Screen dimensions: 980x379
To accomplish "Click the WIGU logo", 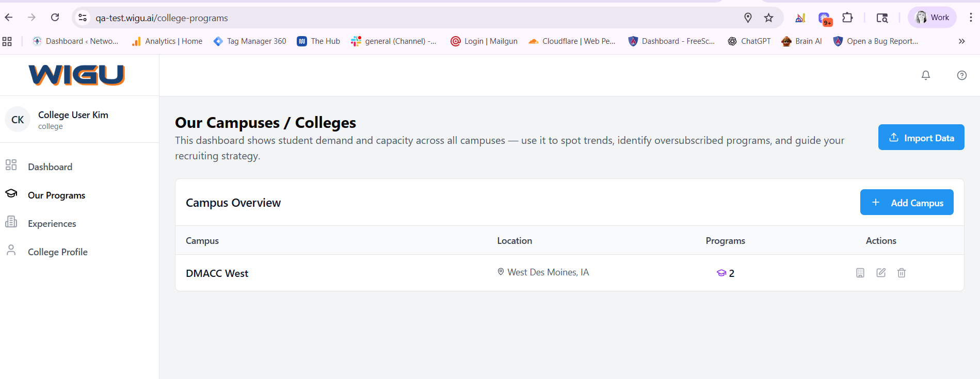I will 77,75.
